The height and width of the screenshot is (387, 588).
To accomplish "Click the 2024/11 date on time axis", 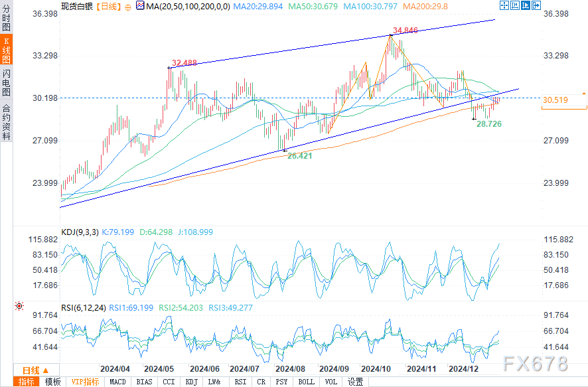I will point(421,369).
